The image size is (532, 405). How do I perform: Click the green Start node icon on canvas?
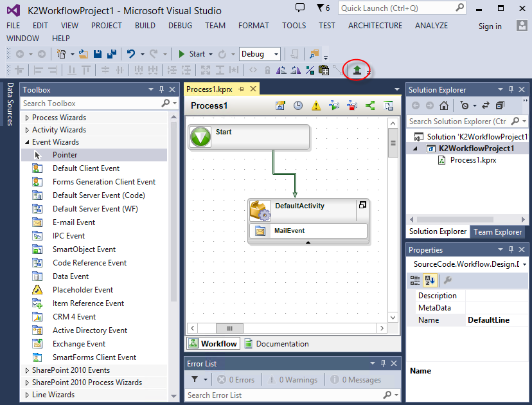coord(200,137)
